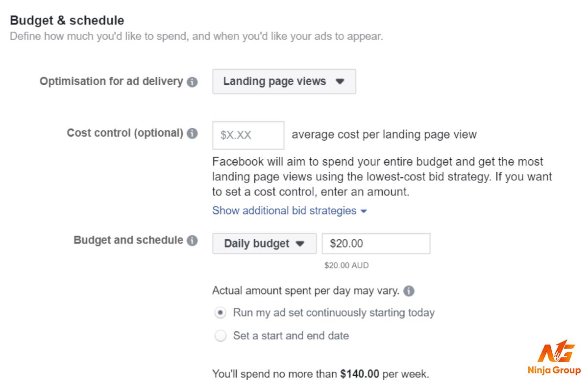Image resolution: width=588 pixels, height=392 pixels.
Task: Click info icon next to Cost control (optional)
Action: pos(193,133)
